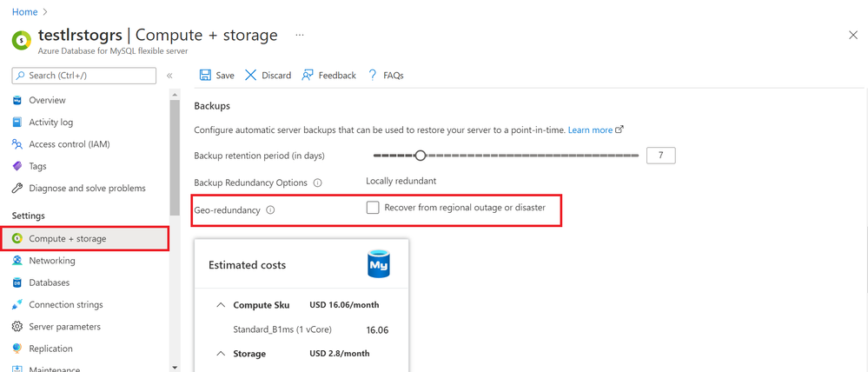This screenshot has width=868, height=372.
Task: Click the FAQs question mark icon
Action: [x=373, y=76]
